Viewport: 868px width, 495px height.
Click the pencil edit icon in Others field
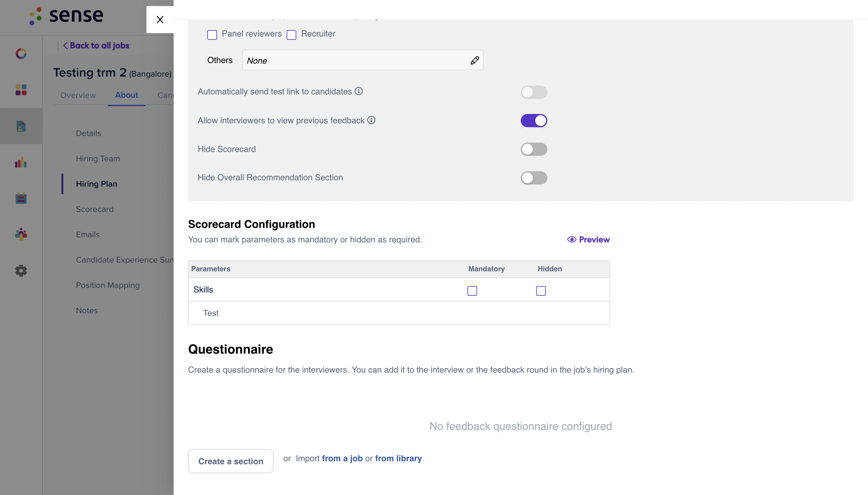pyautogui.click(x=474, y=61)
